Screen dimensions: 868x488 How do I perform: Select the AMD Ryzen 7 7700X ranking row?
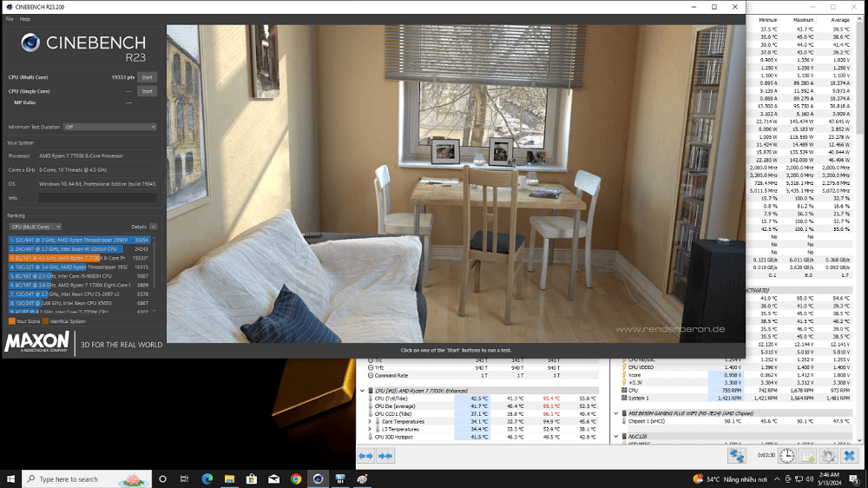coord(79,258)
